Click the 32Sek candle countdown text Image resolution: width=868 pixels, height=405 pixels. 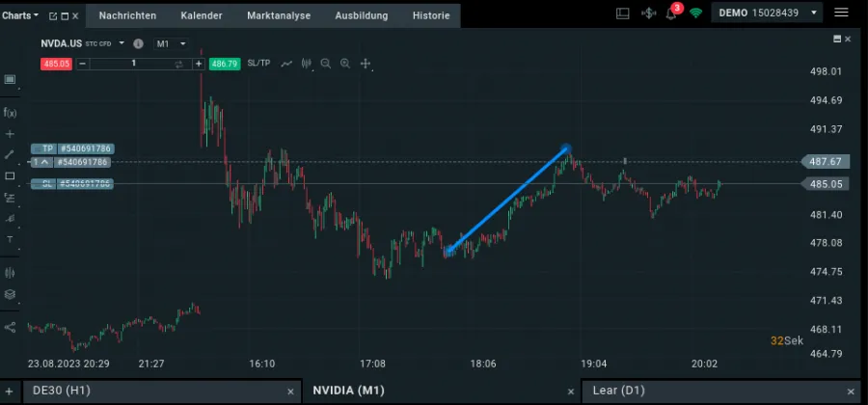click(x=787, y=340)
